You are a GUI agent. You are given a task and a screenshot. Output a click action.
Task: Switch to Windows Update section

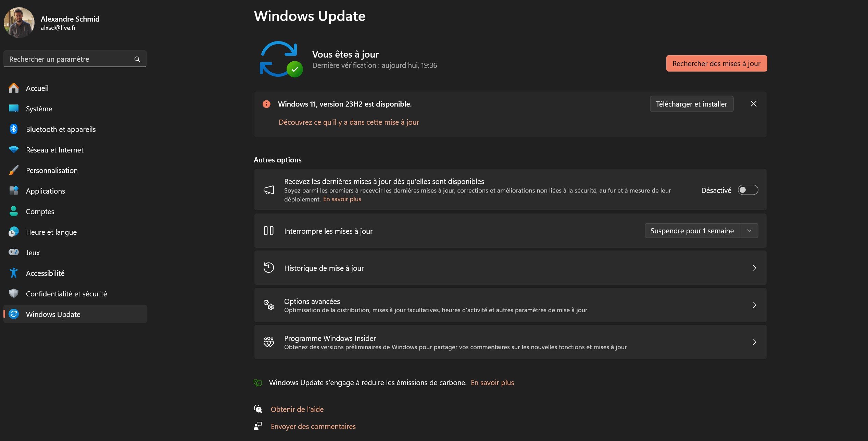(53, 314)
